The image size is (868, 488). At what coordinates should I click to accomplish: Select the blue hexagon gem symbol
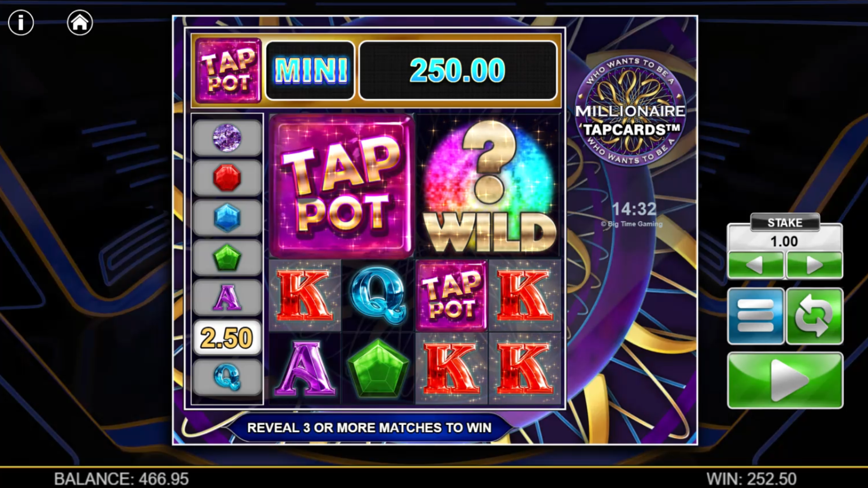[x=227, y=218]
